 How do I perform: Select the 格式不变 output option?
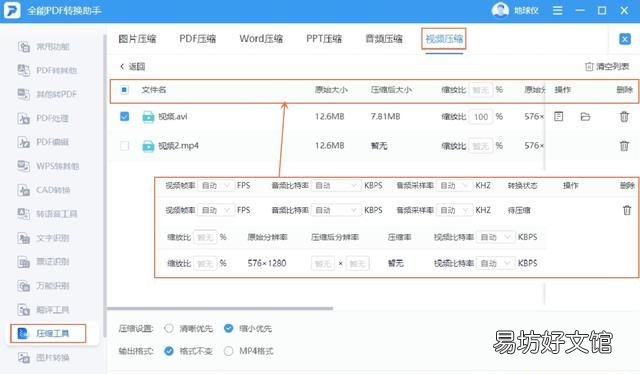click(169, 351)
